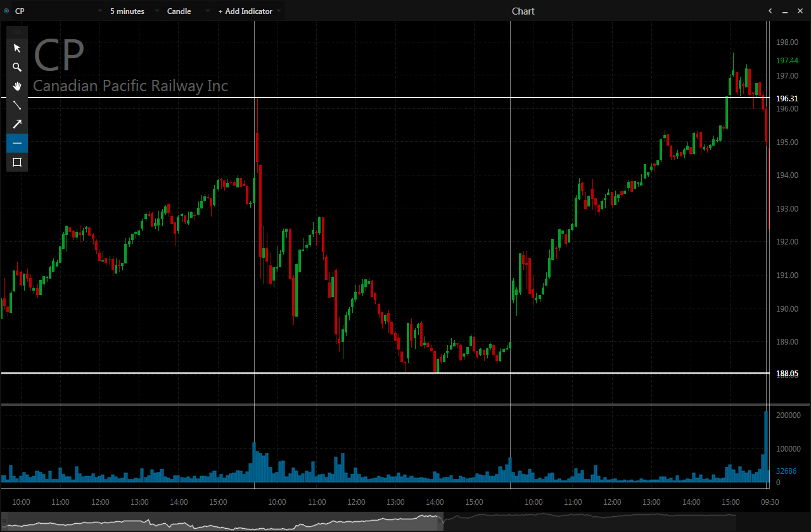Select the horizontal line at 196.31
This screenshot has height=532, width=811.
[385, 98]
